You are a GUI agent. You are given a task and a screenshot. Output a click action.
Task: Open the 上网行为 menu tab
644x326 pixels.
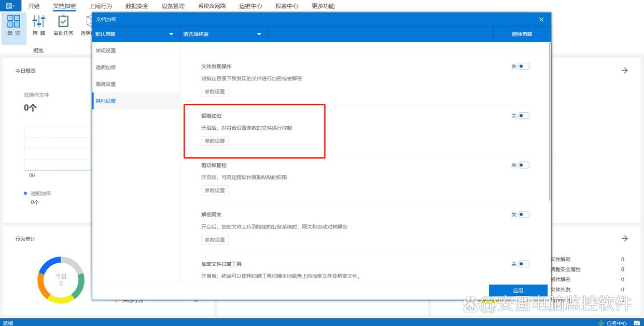[101, 6]
